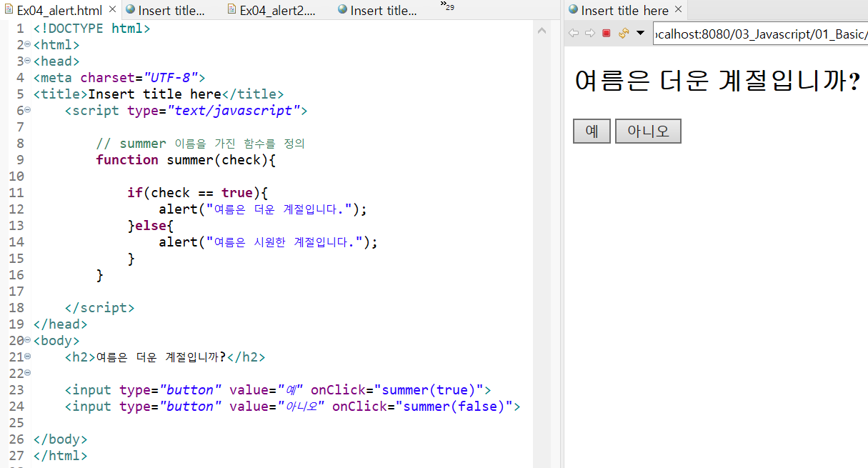Collapse the h2 fold on line 21

coord(28,357)
